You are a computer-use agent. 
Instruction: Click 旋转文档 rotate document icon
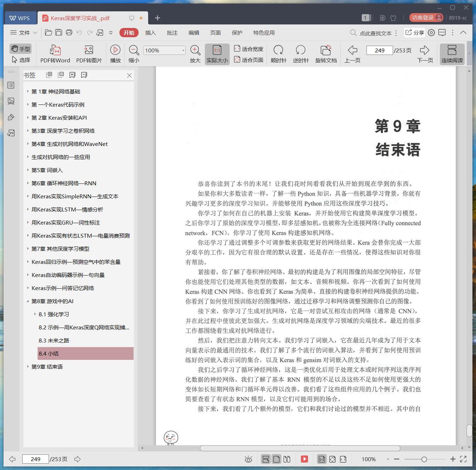(326, 54)
